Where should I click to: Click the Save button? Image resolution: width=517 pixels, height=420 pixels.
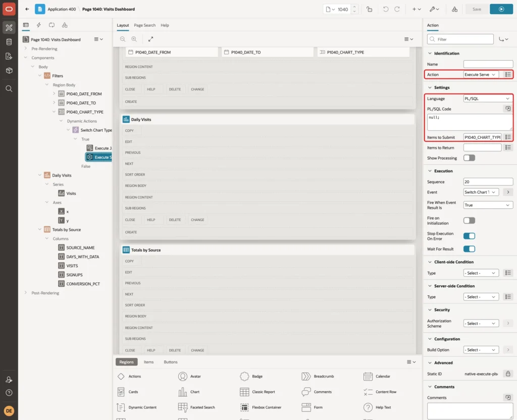coord(477,9)
